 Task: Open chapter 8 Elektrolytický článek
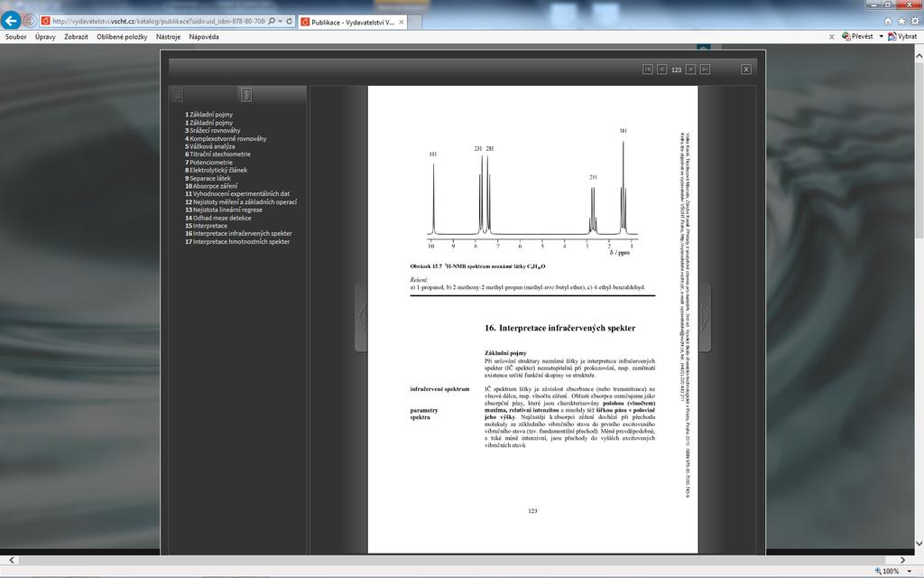217,170
